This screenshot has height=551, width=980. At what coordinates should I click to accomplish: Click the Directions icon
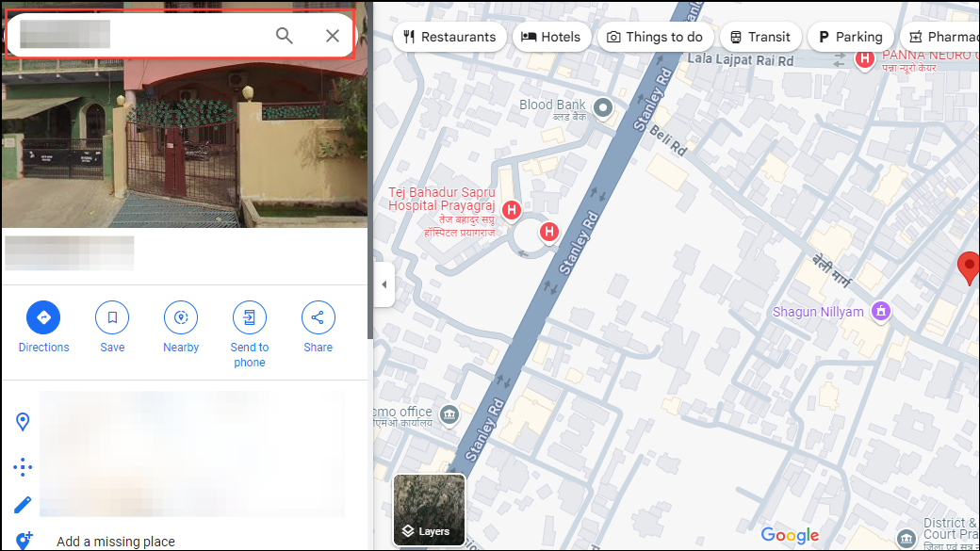coord(43,317)
